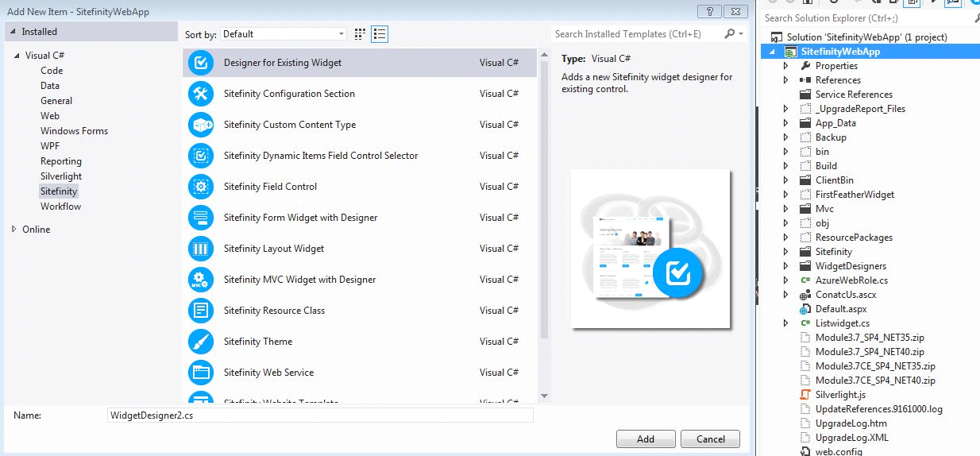Image resolution: width=980 pixels, height=456 pixels.
Task: Pick the Sitefinity Layout Widget icon
Action: 201,249
